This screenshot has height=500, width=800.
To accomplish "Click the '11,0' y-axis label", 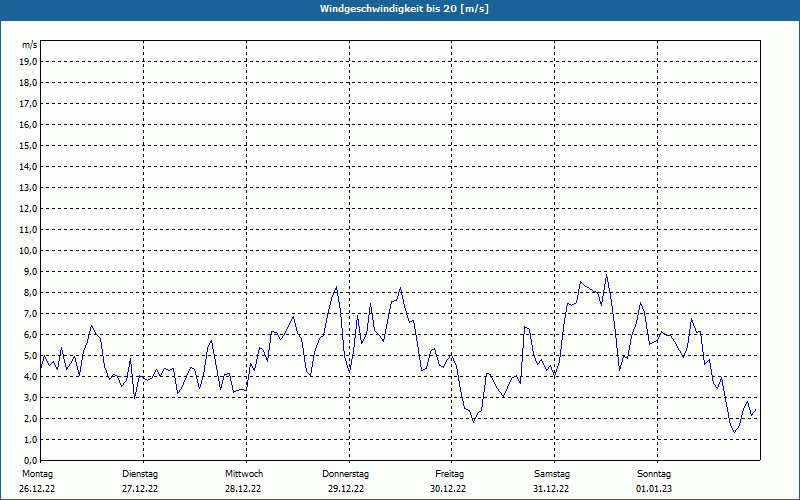I will (29, 230).
